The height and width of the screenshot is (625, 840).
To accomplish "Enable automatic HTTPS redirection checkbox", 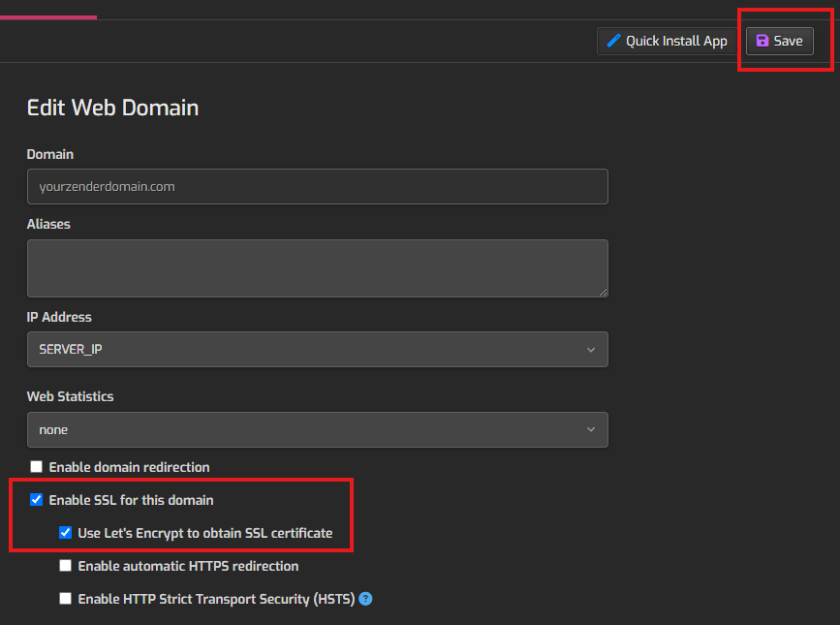I will point(66,566).
